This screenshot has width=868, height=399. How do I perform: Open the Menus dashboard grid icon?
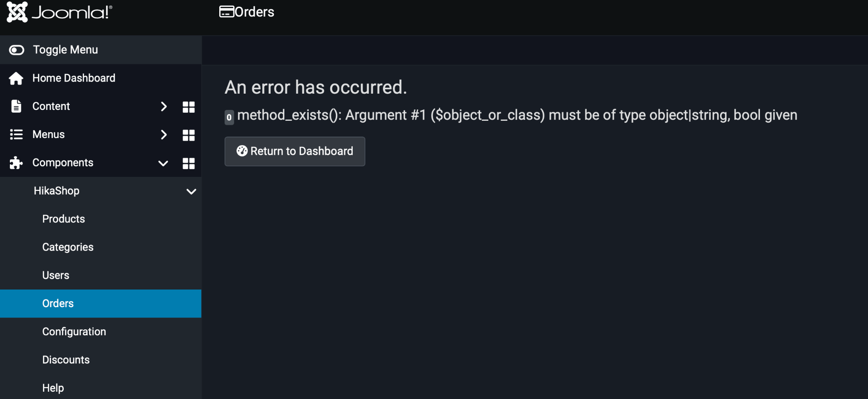pyautogui.click(x=189, y=135)
